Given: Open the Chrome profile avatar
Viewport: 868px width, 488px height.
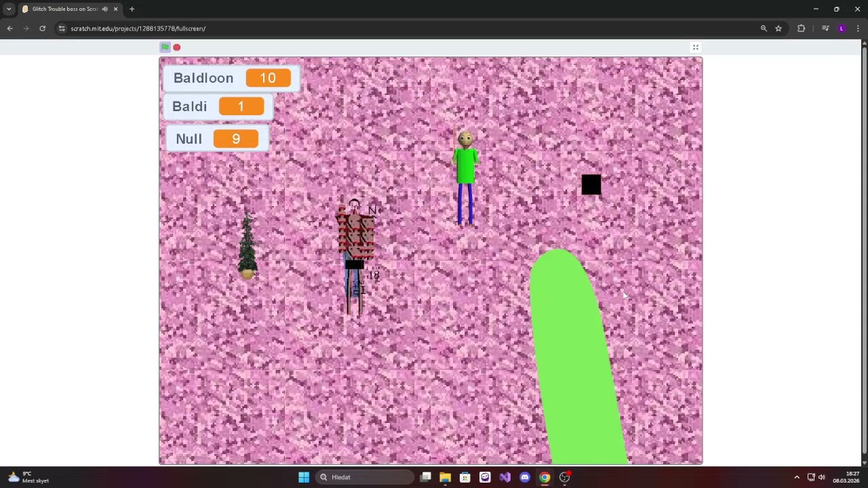Looking at the screenshot, I should coord(842,28).
